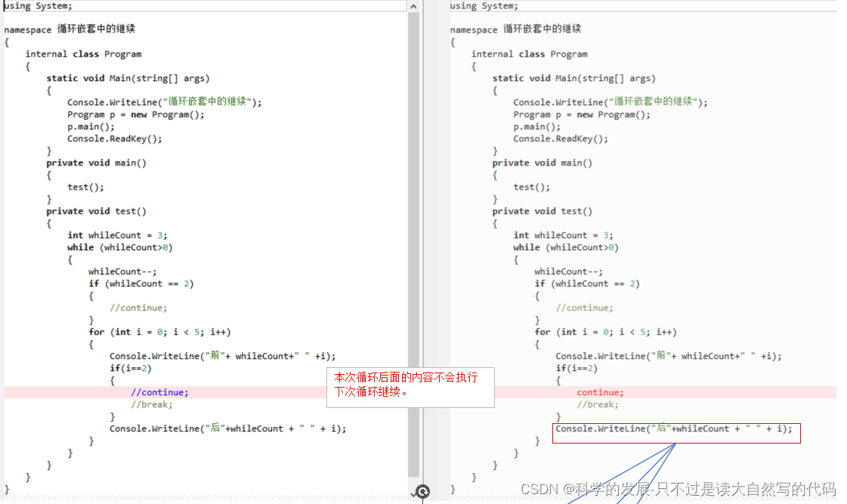The height and width of the screenshot is (504, 847).
Task: Click 'static void Main(string[] args)' in right pane
Action: coord(574,79)
